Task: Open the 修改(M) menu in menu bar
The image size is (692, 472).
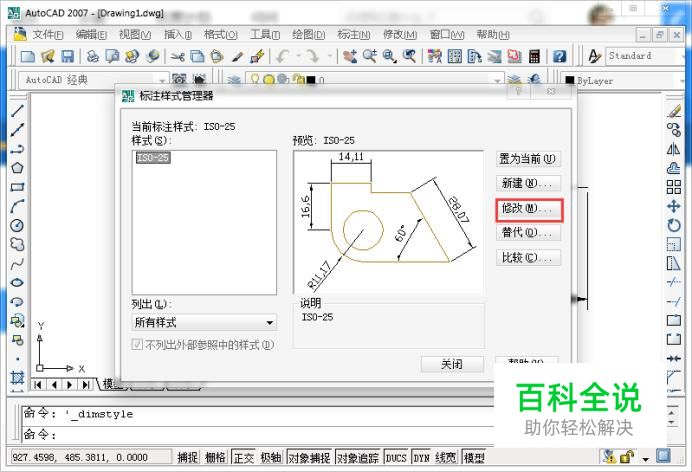Action: [x=400, y=34]
